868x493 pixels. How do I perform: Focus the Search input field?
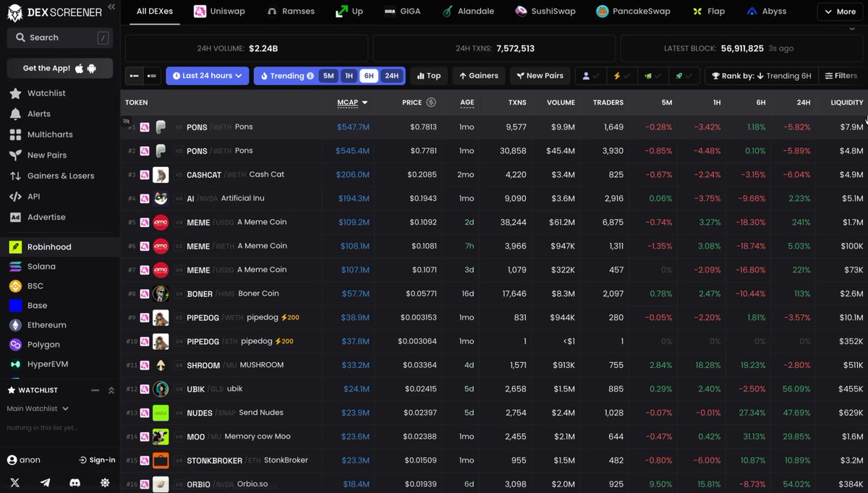tap(60, 38)
